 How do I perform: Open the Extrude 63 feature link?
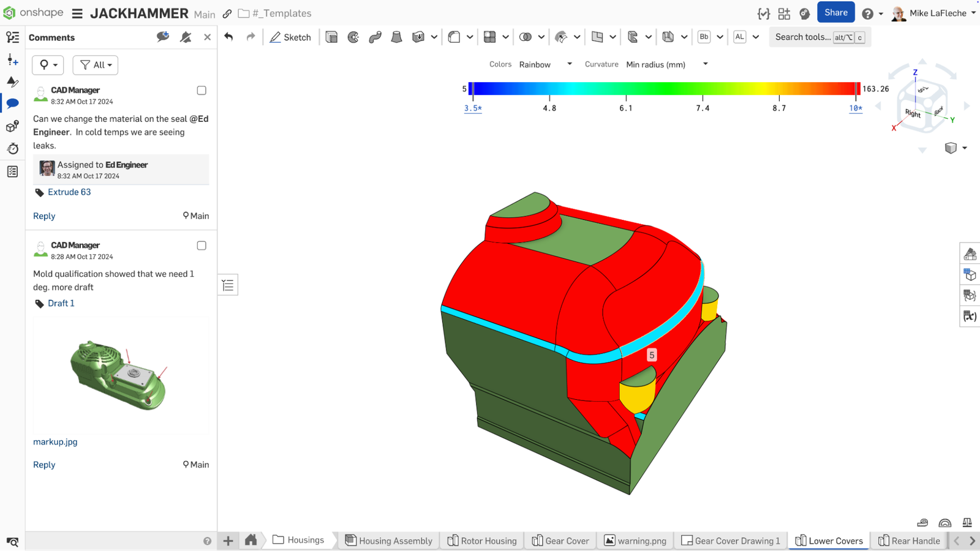(x=69, y=192)
